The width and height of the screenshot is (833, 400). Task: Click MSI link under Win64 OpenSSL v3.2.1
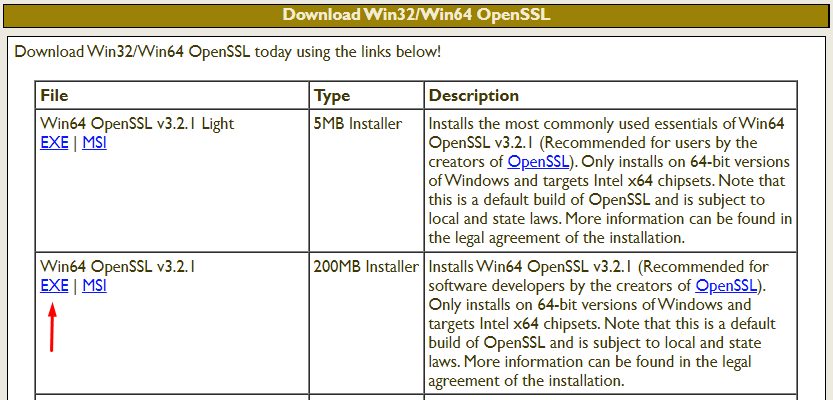(95, 286)
